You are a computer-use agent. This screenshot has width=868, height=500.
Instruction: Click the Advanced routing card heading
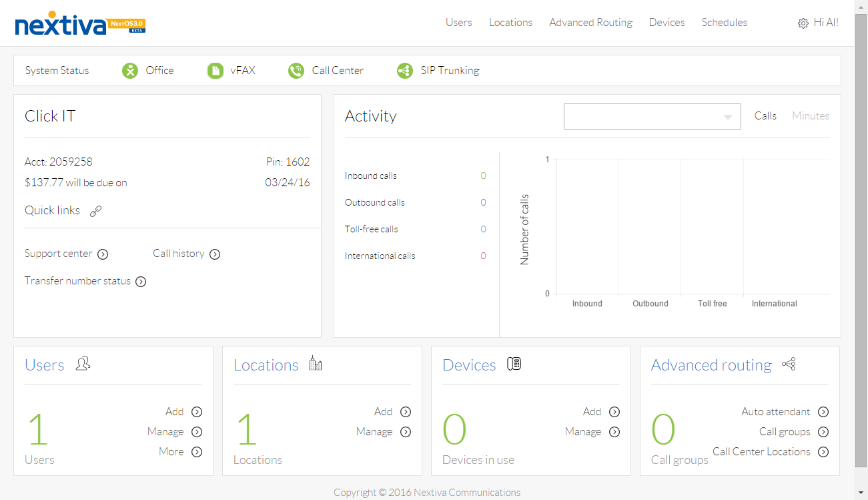pos(711,365)
